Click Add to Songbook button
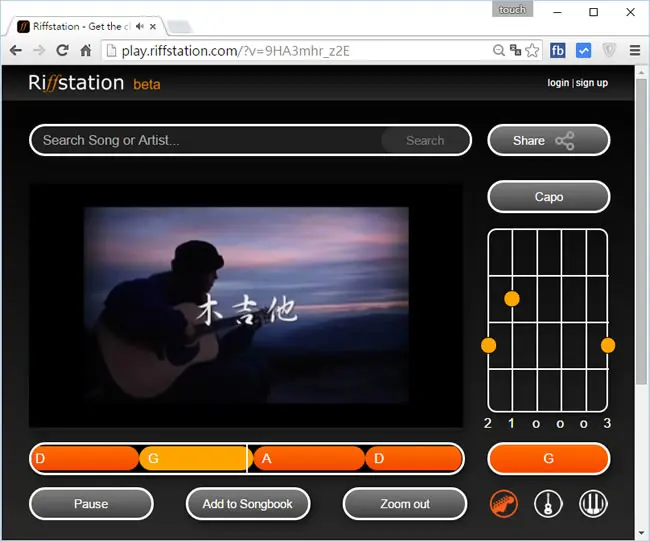650x542 pixels. pos(248,503)
